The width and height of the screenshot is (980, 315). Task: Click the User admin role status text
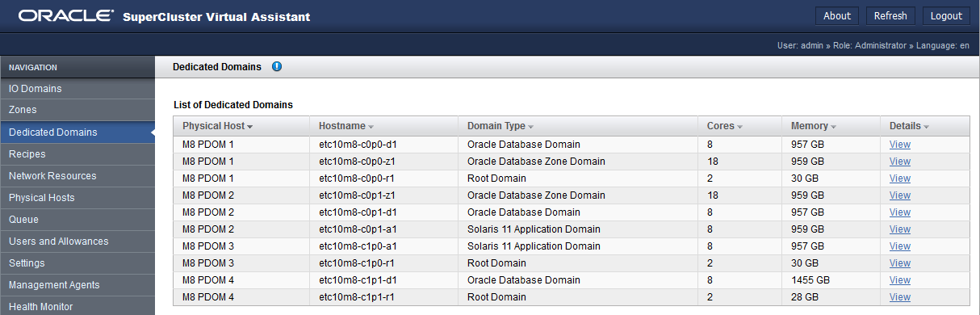873,46
